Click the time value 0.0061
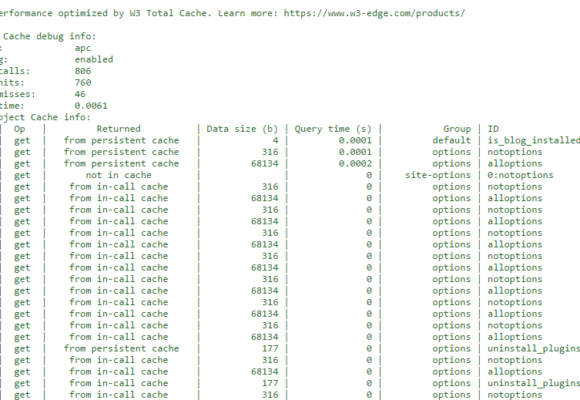This screenshot has height=400, width=580. [91, 106]
